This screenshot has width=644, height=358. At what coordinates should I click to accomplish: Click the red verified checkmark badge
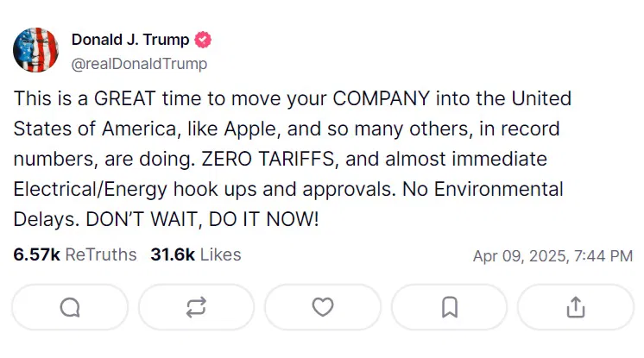tap(205, 40)
